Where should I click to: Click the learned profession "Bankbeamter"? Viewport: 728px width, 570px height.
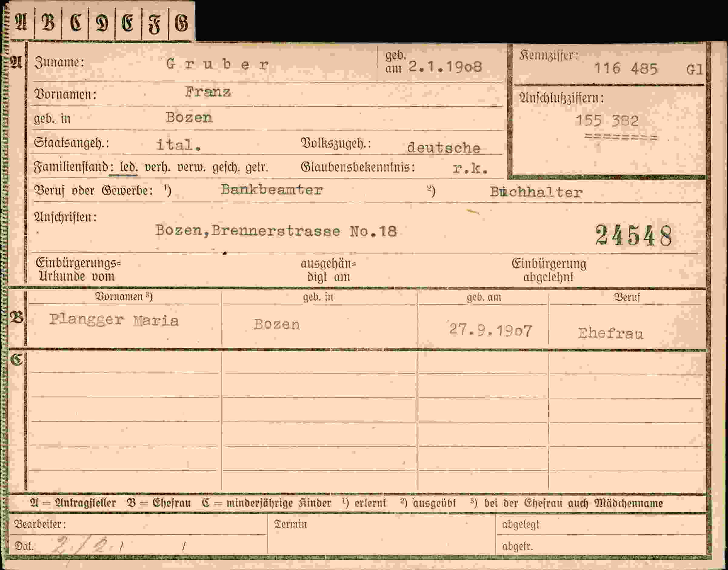point(272,189)
